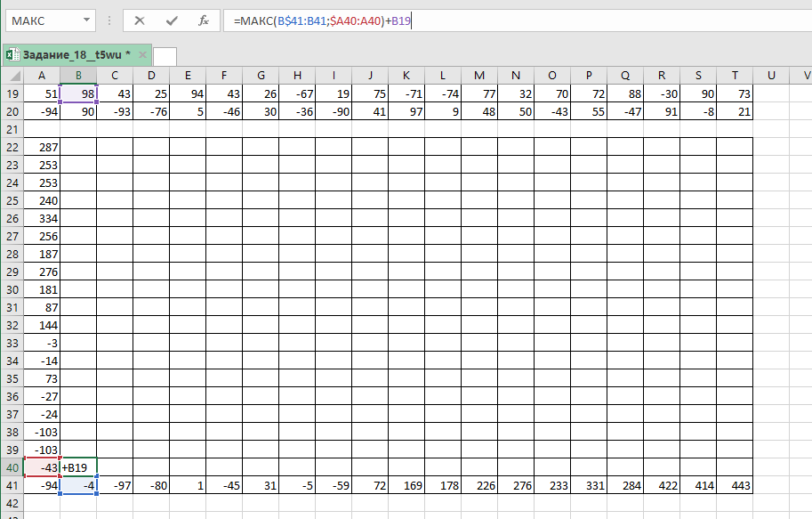
Task: Expand the Name Box dropdown arrow
Action: point(85,20)
